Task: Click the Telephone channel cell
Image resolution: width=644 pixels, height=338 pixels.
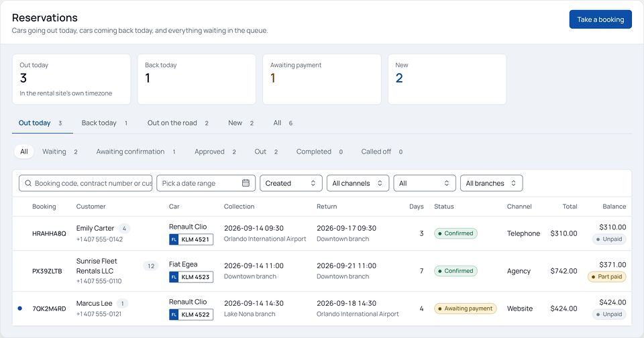Action: (523, 233)
